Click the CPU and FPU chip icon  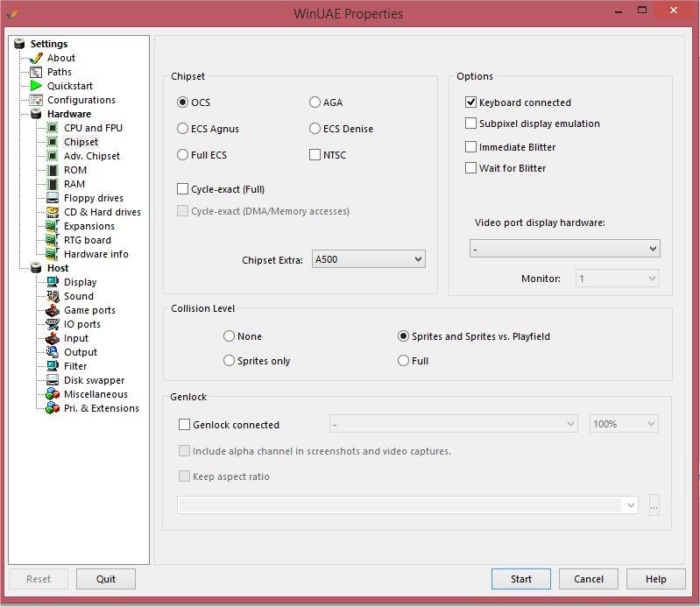click(x=53, y=128)
